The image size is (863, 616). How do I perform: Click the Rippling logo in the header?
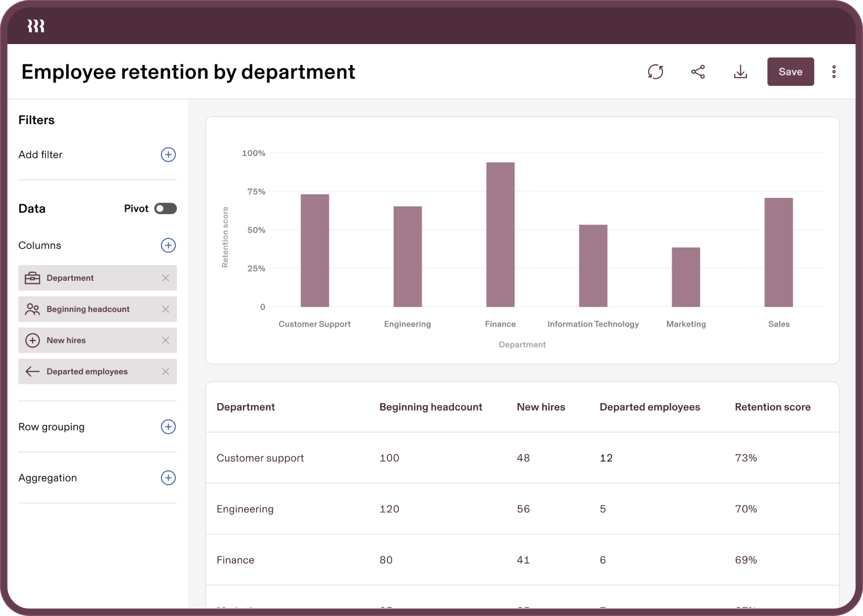click(35, 25)
